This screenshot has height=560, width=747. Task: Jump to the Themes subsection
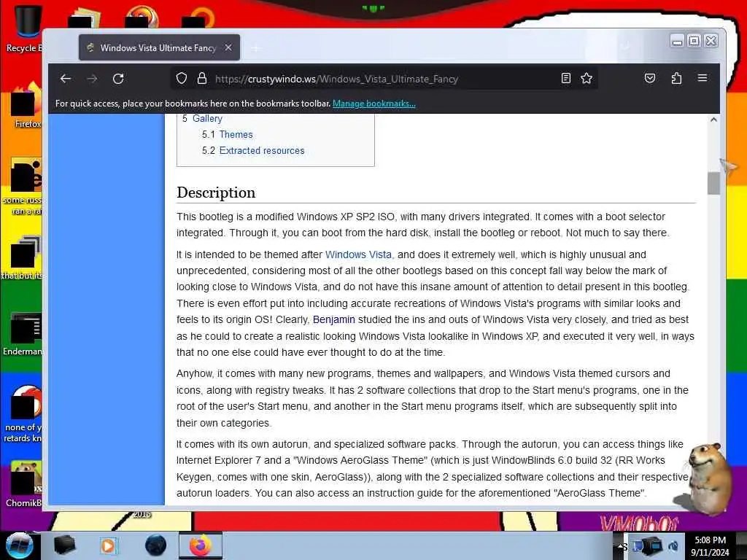[x=236, y=134]
